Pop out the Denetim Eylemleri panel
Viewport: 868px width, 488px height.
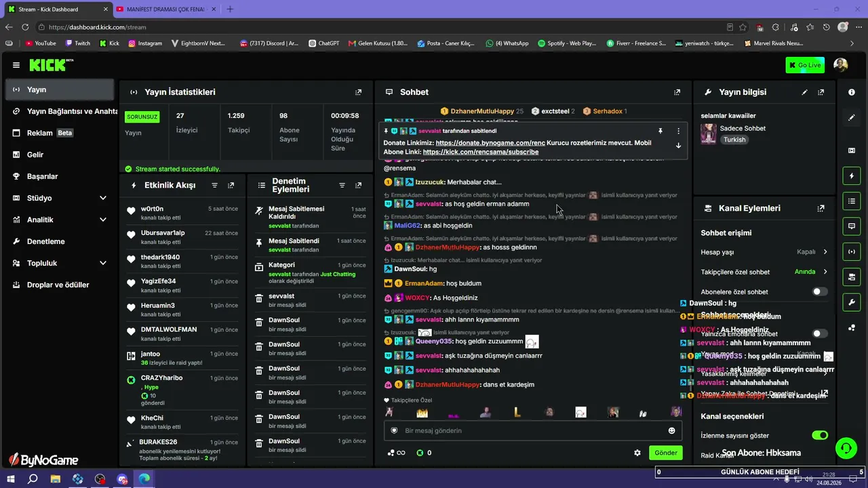click(359, 185)
